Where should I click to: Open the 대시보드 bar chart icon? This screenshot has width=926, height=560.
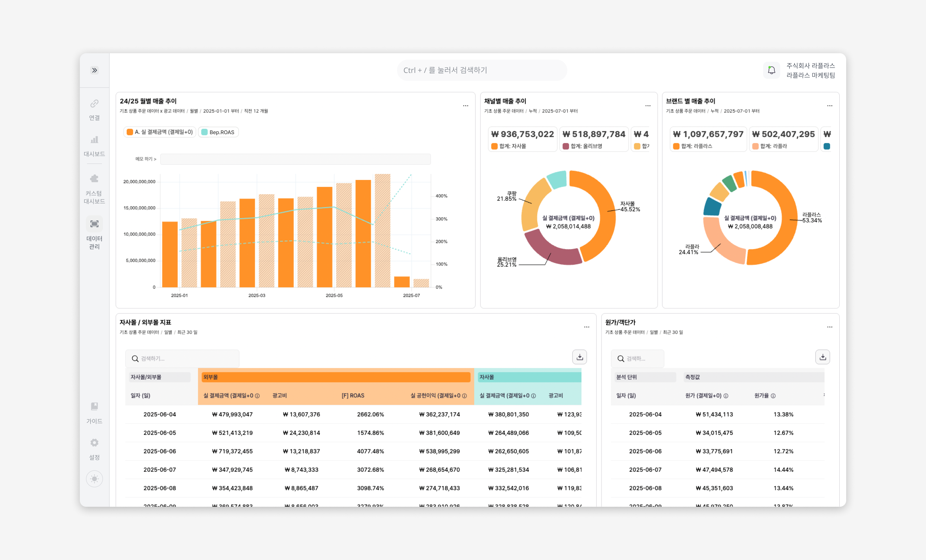click(x=94, y=140)
